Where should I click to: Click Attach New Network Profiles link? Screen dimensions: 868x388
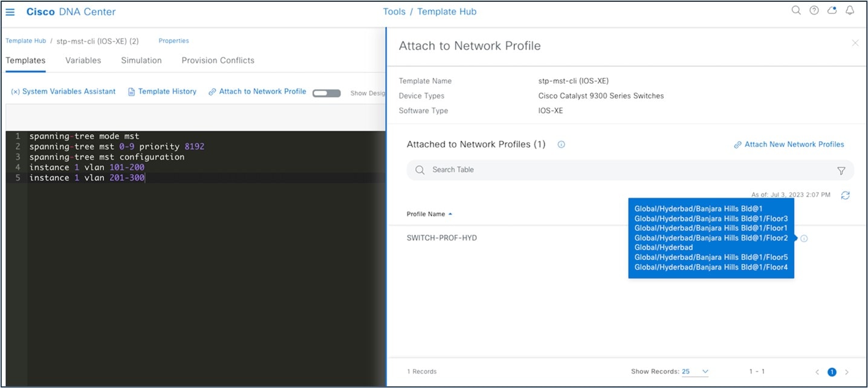tap(789, 144)
